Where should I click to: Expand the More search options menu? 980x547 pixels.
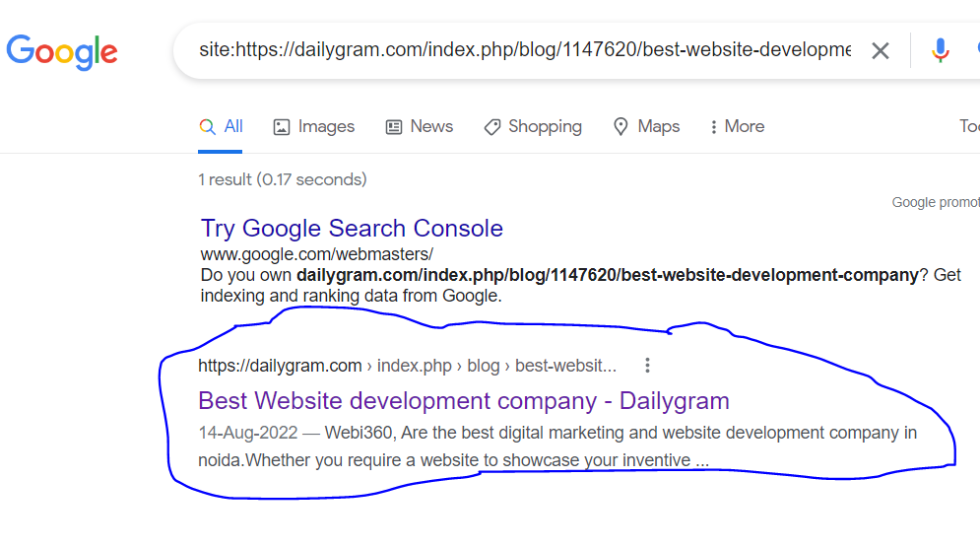pos(737,127)
